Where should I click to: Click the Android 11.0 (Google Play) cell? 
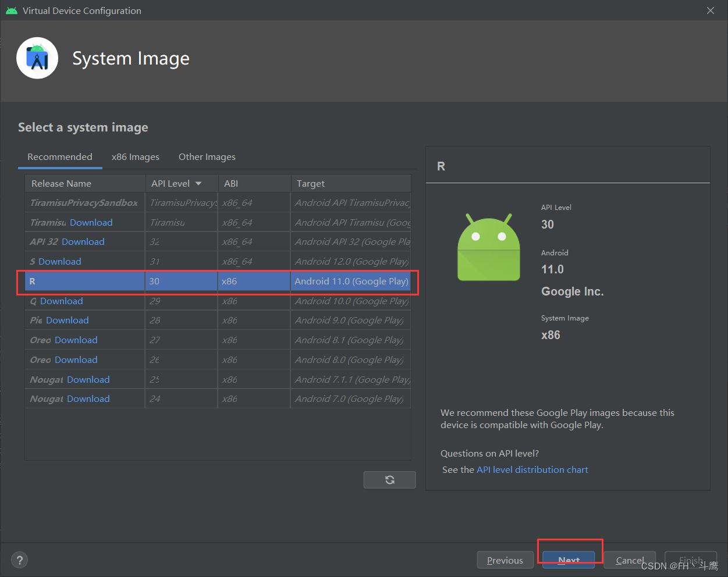[351, 282]
